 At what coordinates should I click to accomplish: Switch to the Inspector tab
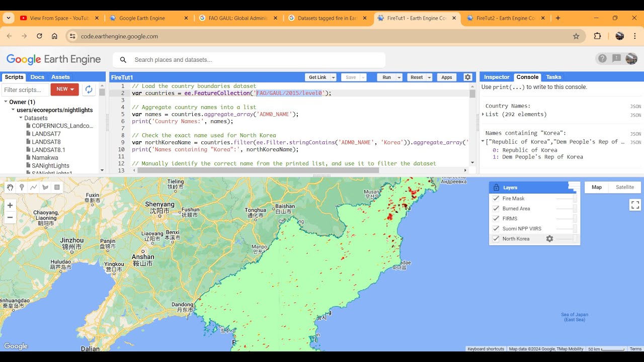(x=497, y=77)
